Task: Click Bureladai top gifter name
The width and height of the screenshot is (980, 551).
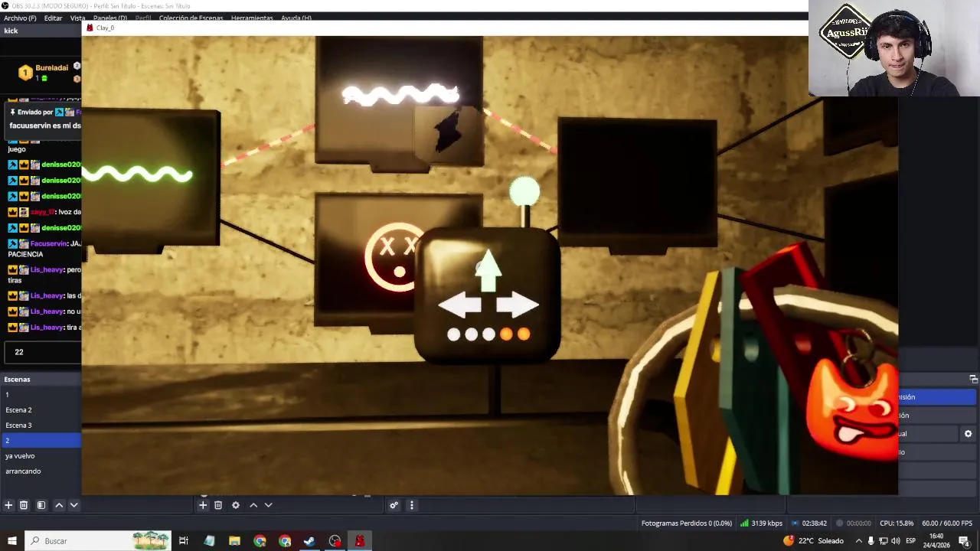Action: coord(52,68)
